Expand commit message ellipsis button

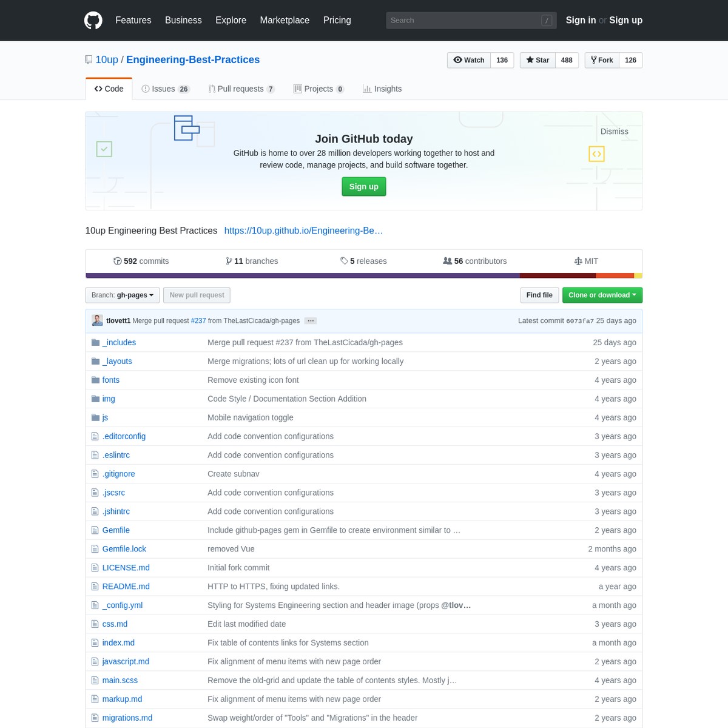[311, 321]
